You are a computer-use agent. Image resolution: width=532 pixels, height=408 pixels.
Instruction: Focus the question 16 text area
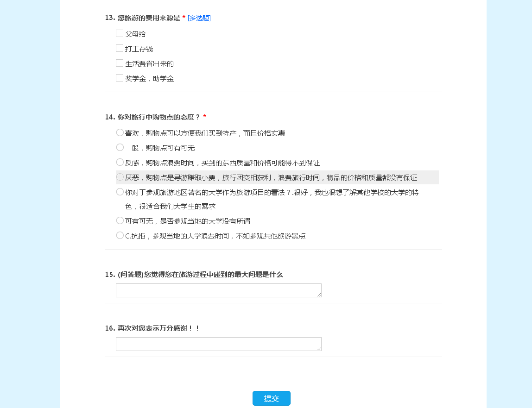(x=219, y=344)
